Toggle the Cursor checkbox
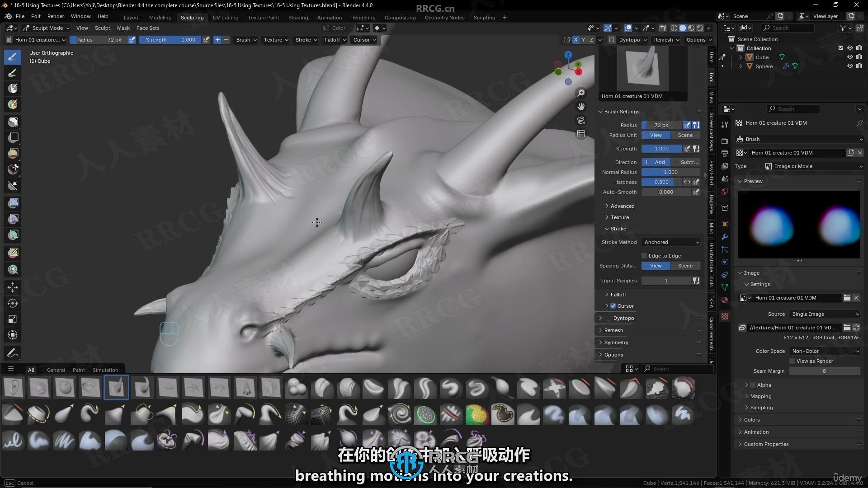Screen dimensions: 868x488 613,306
